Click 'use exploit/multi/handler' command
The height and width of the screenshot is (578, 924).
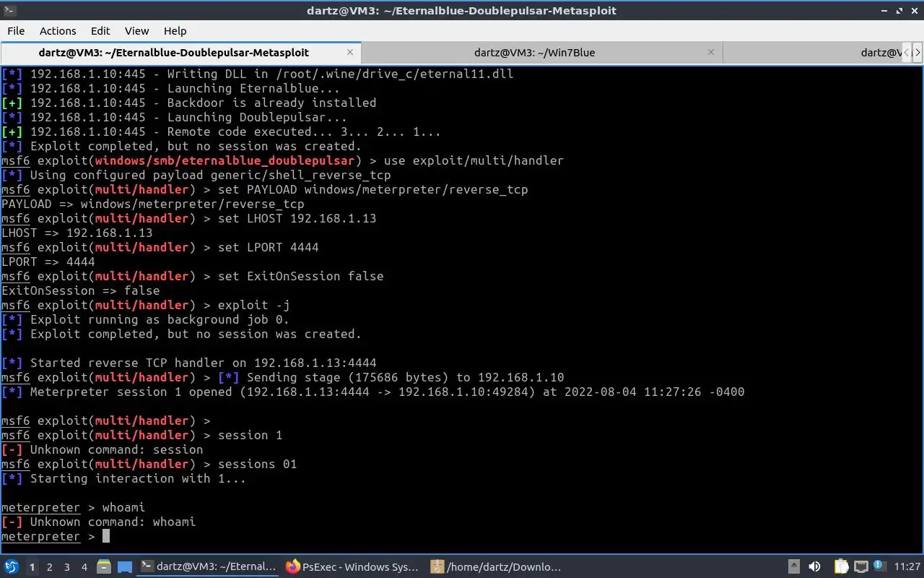pos(474,160)
